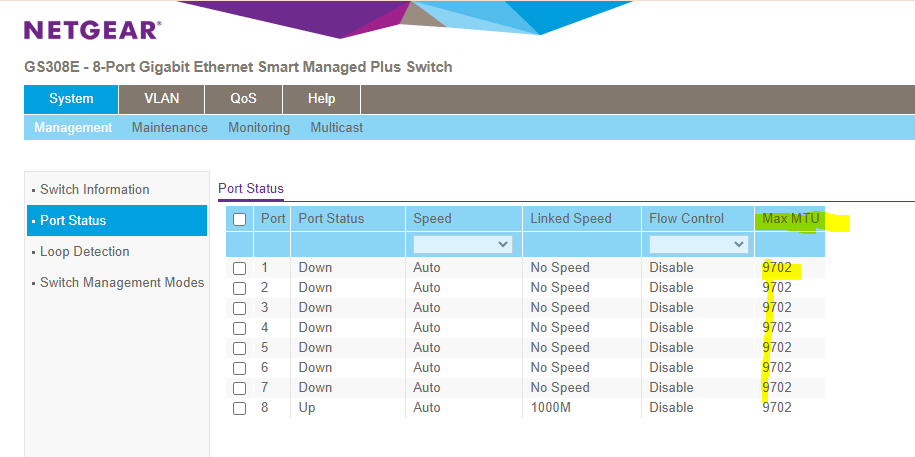Image resolution: width=915 pixels, height=457 pixels.
Task: Click port 6 'Disable' flow control cell
Action: tap(671, 368)
